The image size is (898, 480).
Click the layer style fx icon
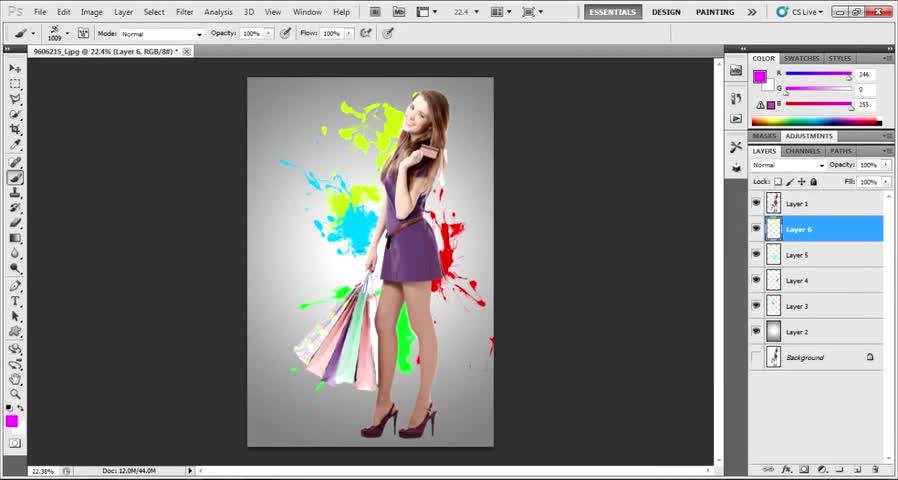tap(787, 469)
